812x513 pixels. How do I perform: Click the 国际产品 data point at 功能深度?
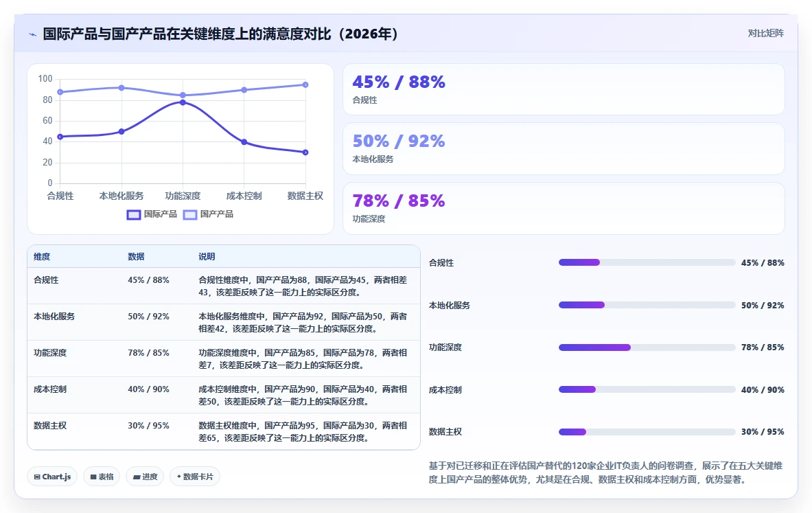click(183, 102)
